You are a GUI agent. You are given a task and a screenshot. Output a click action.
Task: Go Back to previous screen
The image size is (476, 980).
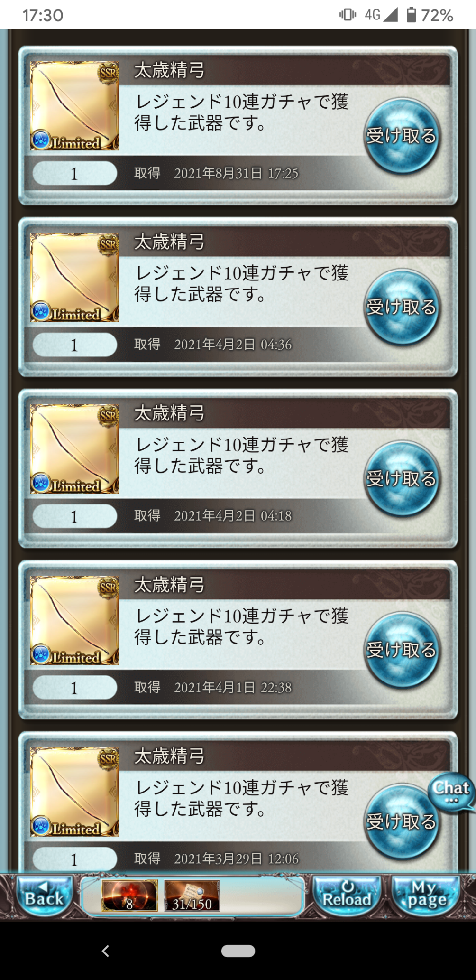click(x=44, y=895)
